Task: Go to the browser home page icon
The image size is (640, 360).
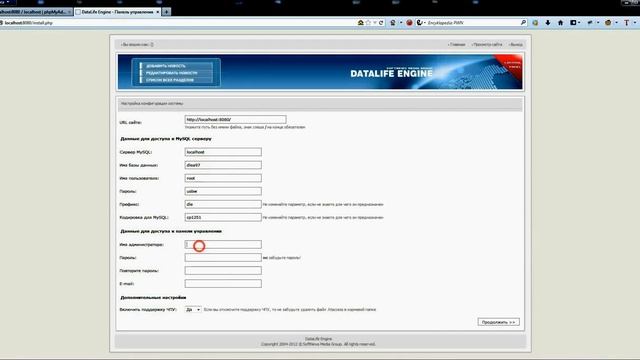Action: (x=560, y=23)
